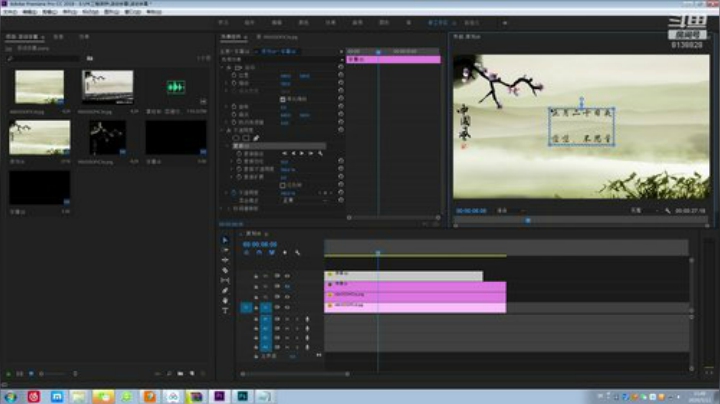
Task: Click timeline horizontal zoom scroll bar
Action: [295, 374]
